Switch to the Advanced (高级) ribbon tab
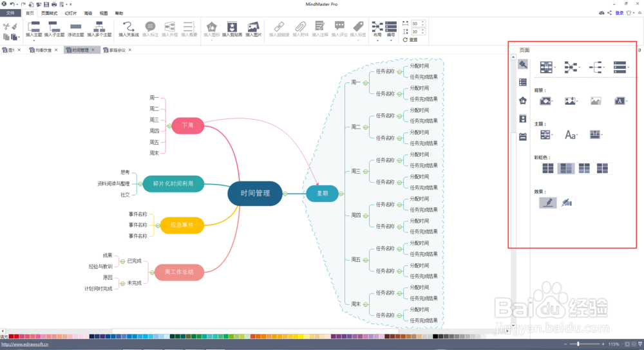644x350 pixels. [x=88, y=13]
